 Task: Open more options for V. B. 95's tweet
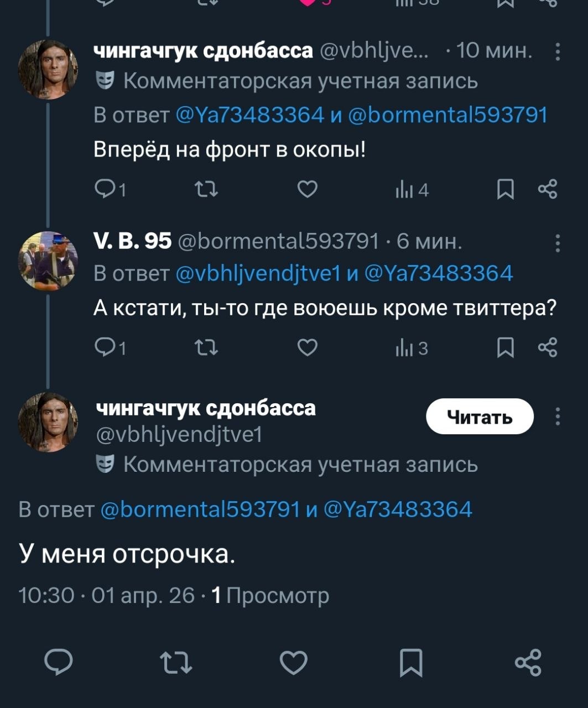(557, 243)
